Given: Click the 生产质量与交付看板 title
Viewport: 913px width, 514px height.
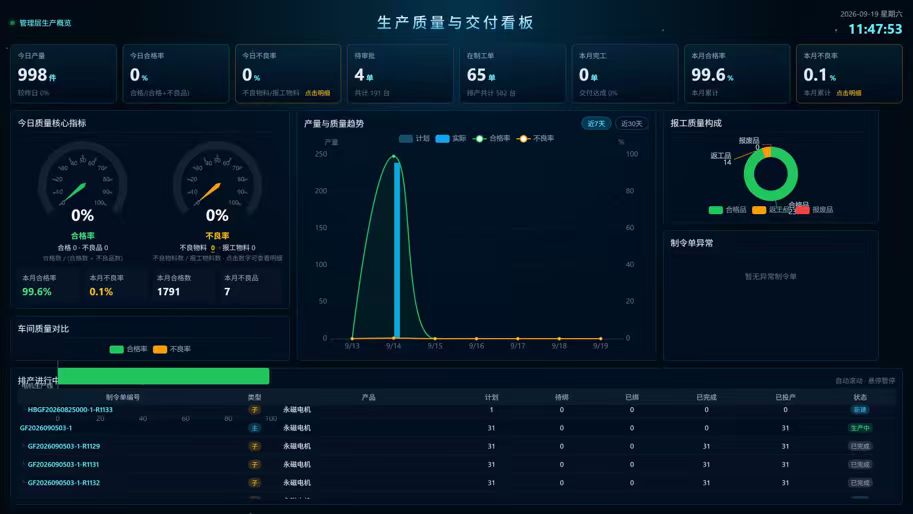Looking at the screenshot, I should 455,23.
